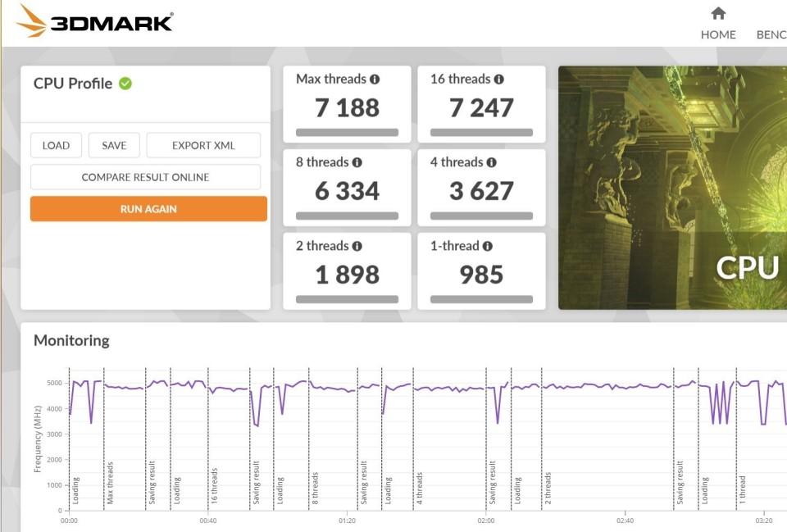The height and width of the screenshot is (532, 787).
Task: Click the CPU benchmark preview image
Action: [x=672, y=188]
